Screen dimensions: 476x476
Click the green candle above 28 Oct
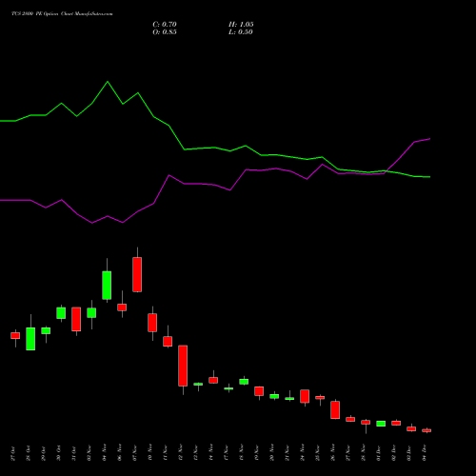(30, 339)
